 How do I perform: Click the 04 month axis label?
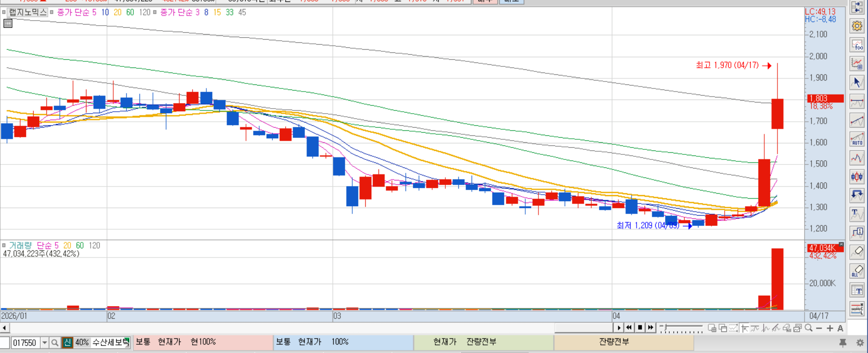point(616,316)
